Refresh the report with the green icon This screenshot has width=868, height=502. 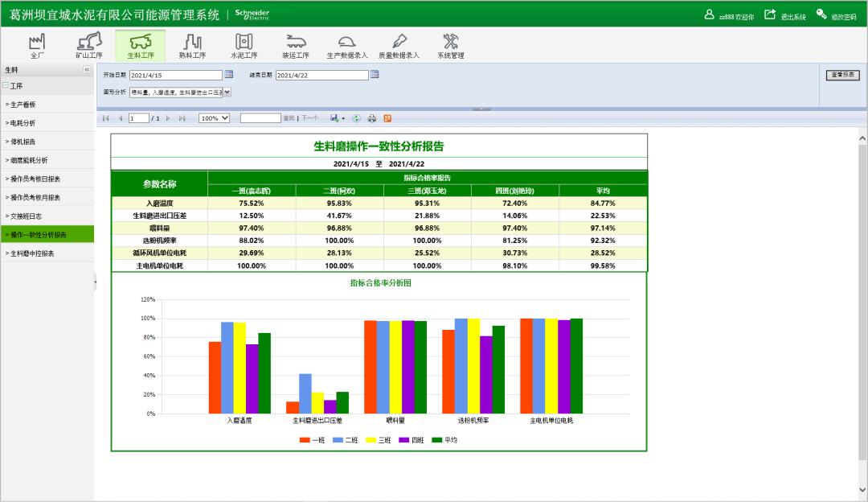pyautogui.click(x=357, y=118)
